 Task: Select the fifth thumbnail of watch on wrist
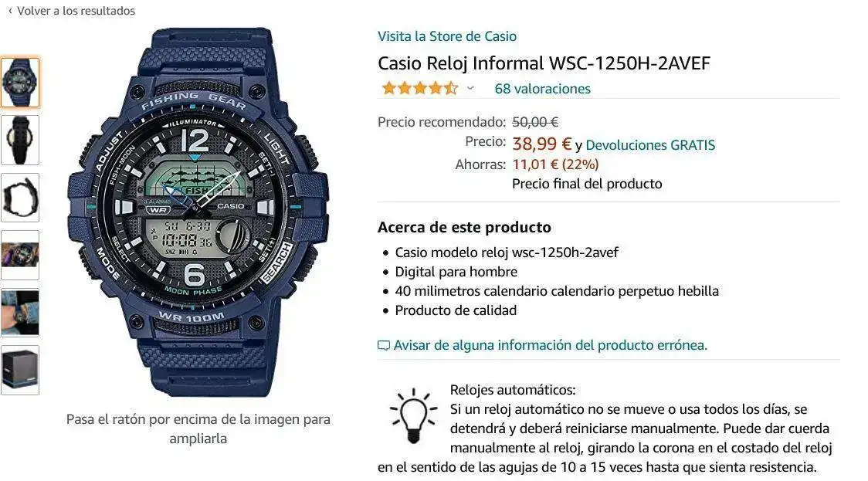21,313
